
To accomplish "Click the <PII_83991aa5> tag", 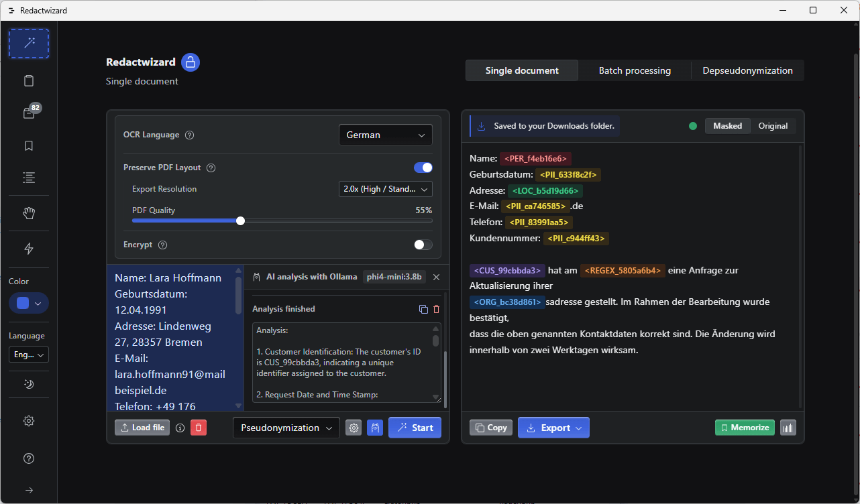I will click(x=539, y=223).
